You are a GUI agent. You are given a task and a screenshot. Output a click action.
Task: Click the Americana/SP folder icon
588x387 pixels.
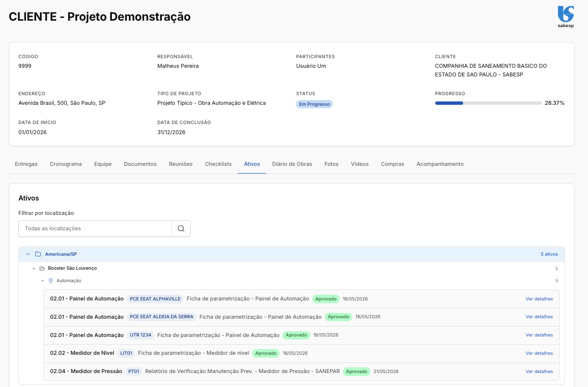38,254
